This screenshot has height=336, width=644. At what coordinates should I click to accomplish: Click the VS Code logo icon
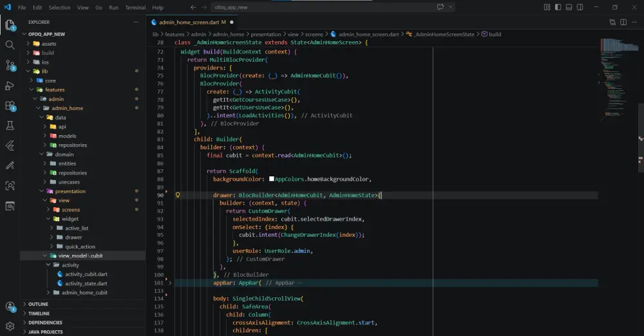pyautogui.click(x=7, y=7)
